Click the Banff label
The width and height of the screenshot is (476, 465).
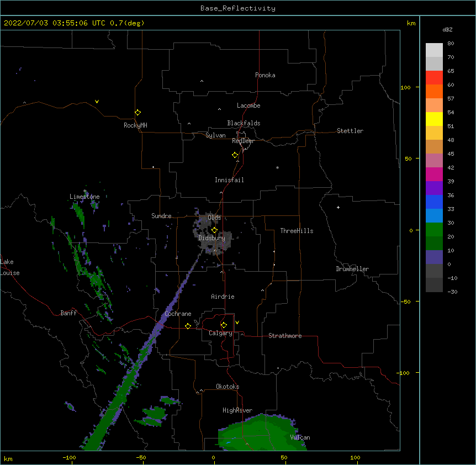68,313
